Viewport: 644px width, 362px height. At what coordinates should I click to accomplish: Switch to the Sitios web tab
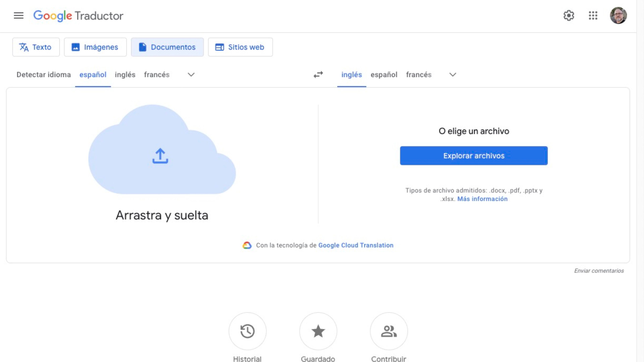coord(240,47)
